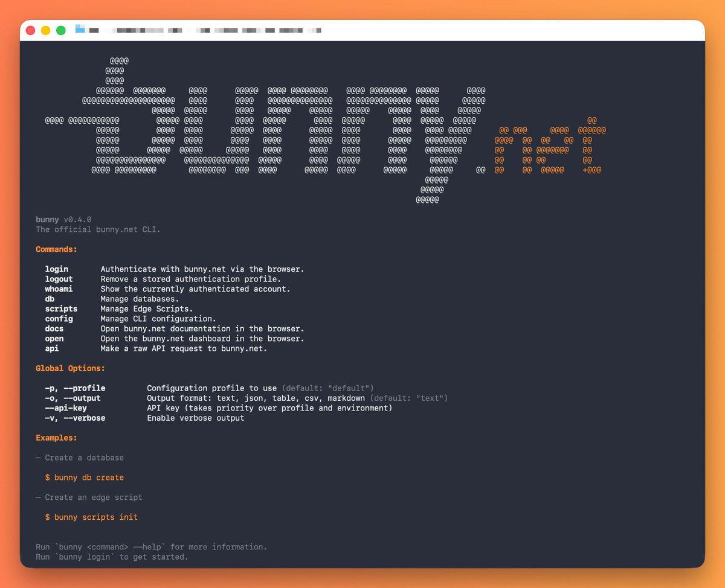Screen dimensions: 725x588
Task: Click the blue folder icon in title bar
Action: 80,28
